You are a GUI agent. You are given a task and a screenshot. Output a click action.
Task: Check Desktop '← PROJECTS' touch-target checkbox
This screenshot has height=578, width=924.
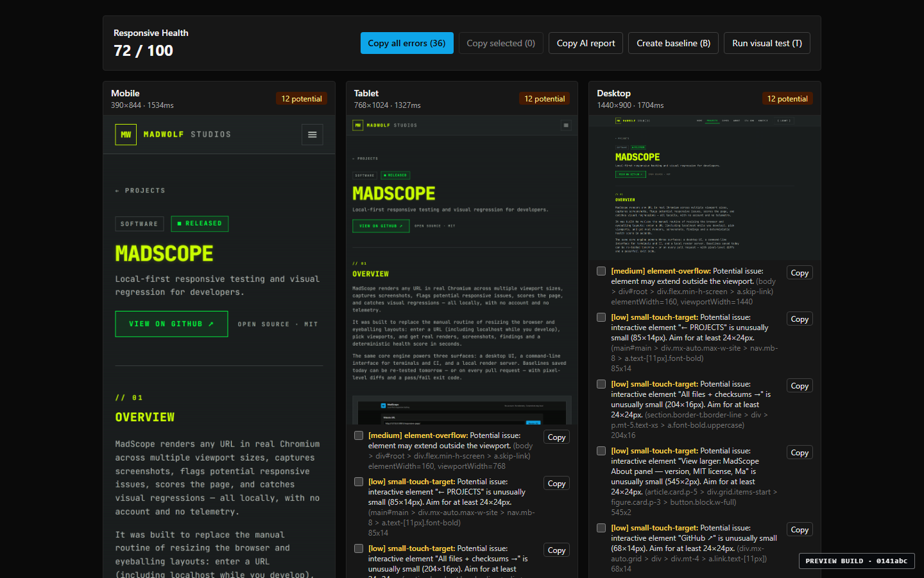tap(601, 317)
